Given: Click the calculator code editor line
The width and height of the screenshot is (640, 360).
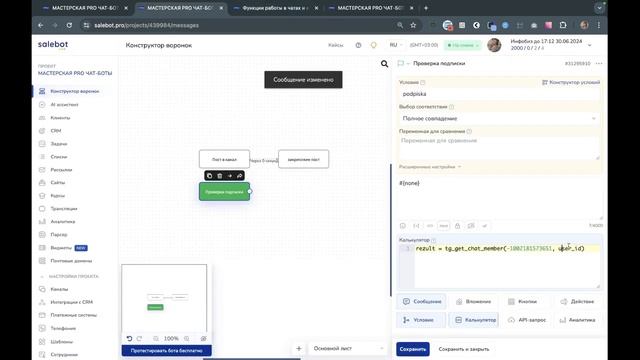Looking at the screenshot, I should tap(507, 249).
